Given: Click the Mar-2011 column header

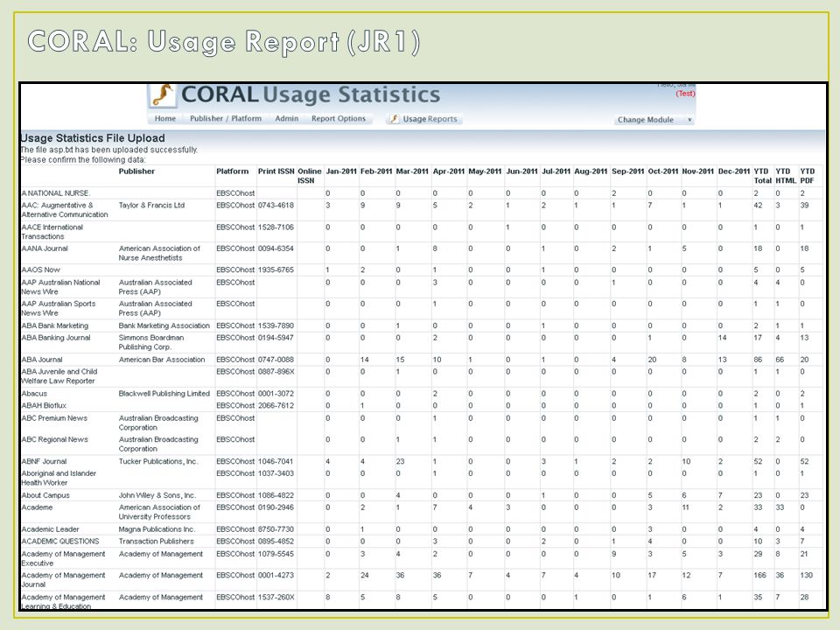Looking at the screenshot, I should [x=412, y=171].
